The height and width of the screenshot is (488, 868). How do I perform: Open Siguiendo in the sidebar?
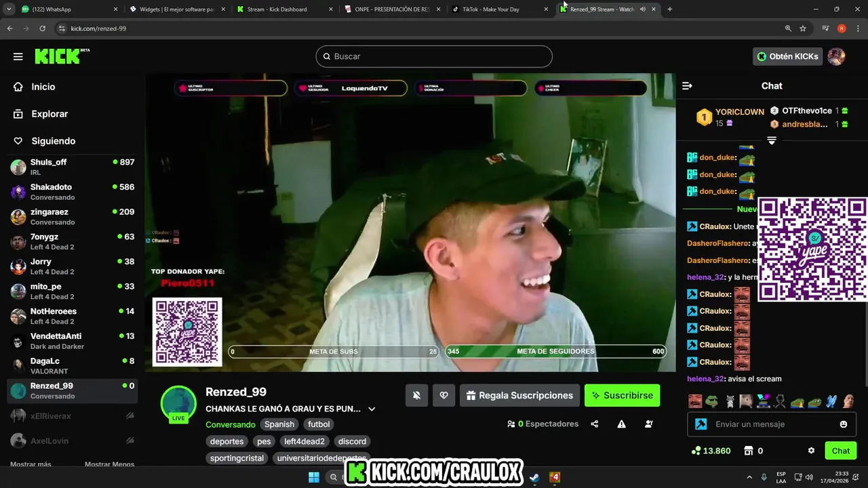pos(44,141)
